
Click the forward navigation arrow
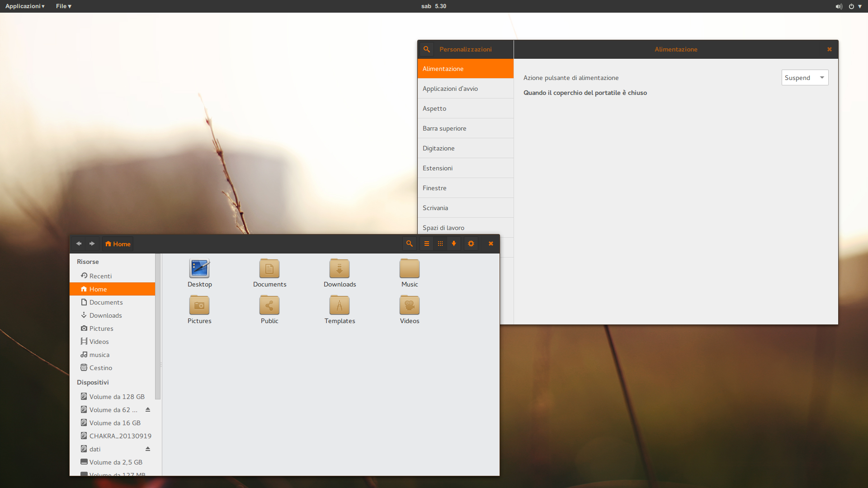tap(92, 244)
